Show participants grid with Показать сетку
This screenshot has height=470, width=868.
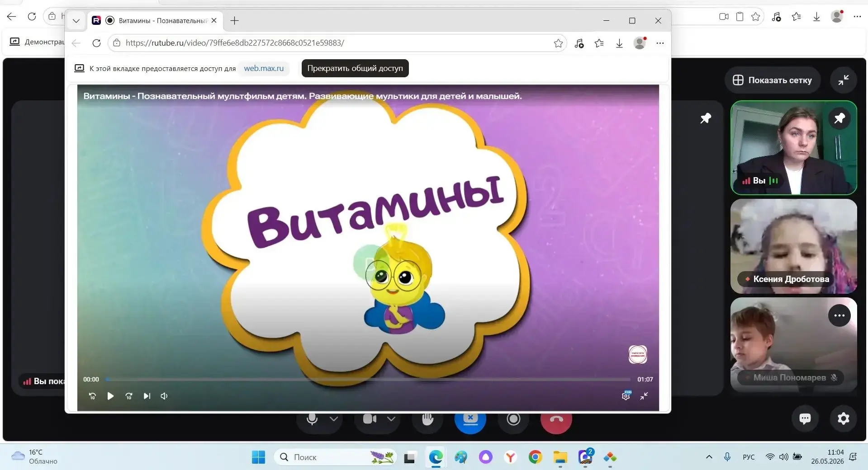[773, 80]
